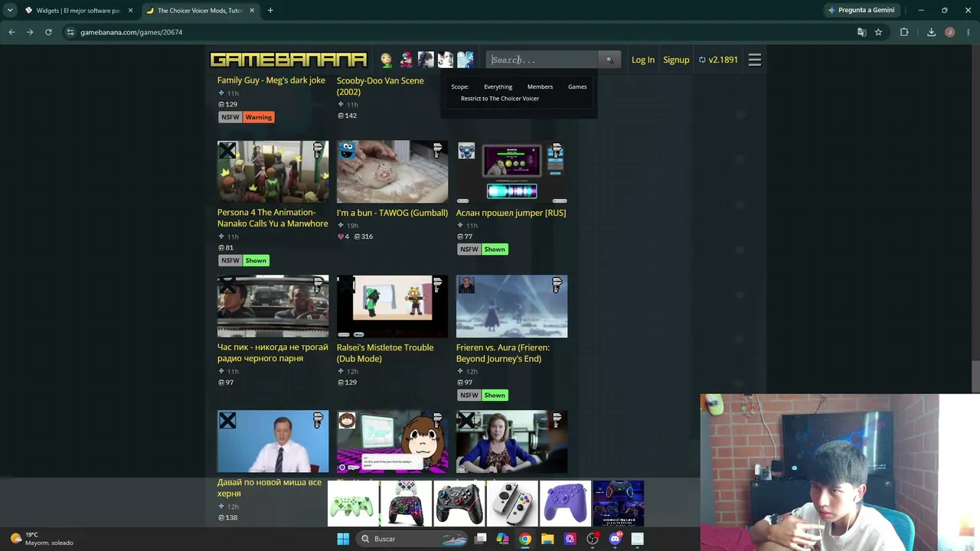Open the browser downloads panel
This screenshot has width=980, height=551.
(x=931, y=32)
